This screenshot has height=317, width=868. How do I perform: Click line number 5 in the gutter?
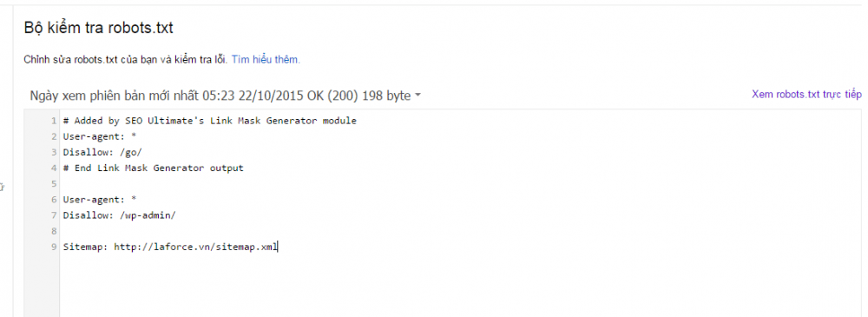(54, 183)
